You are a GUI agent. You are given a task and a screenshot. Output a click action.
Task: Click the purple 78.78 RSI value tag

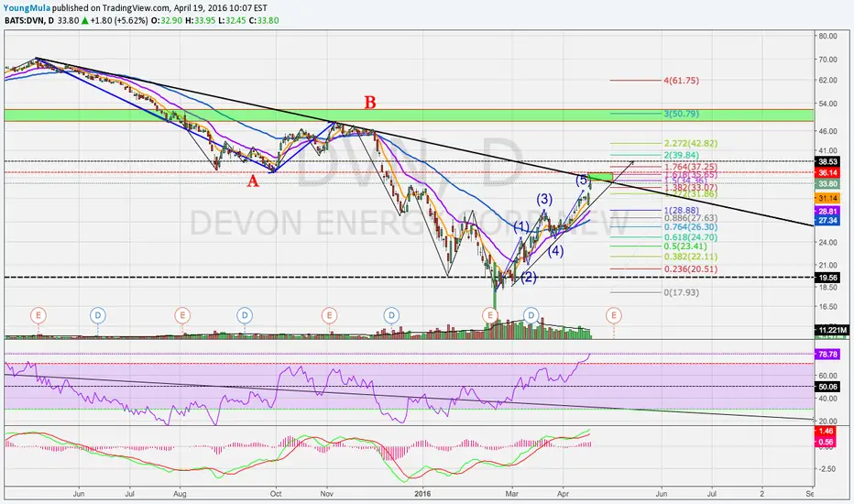coord(827,355)
